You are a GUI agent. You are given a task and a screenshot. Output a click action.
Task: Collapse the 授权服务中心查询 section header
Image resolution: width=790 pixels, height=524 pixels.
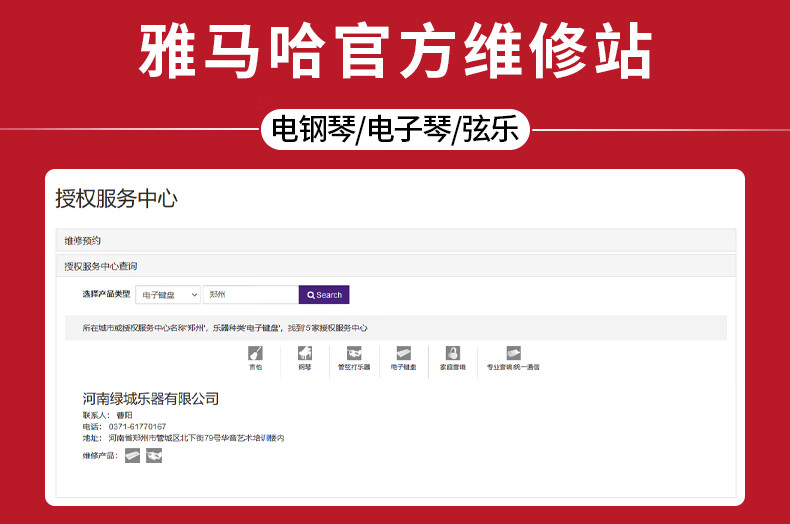[x=396, y=266]
